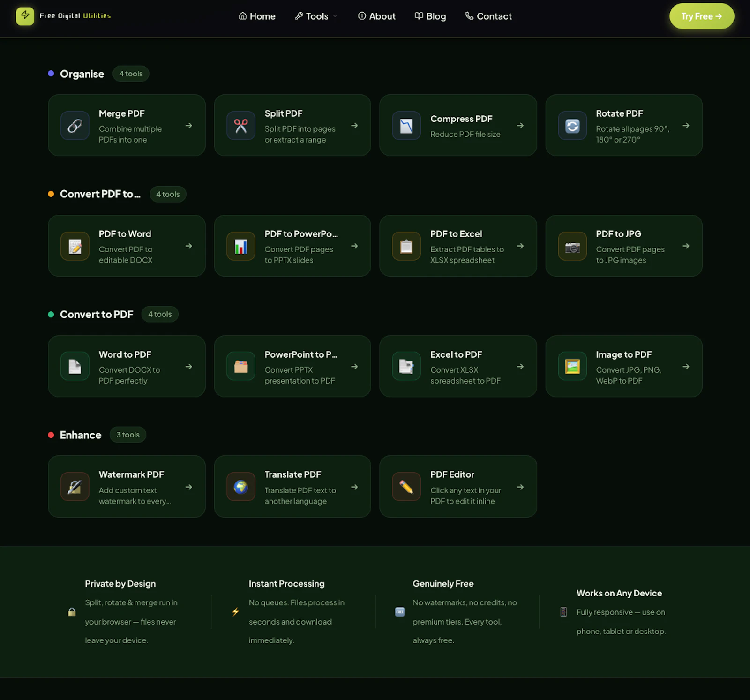
Task: Click the Genuinely Free heading
Action: [443, 584]
